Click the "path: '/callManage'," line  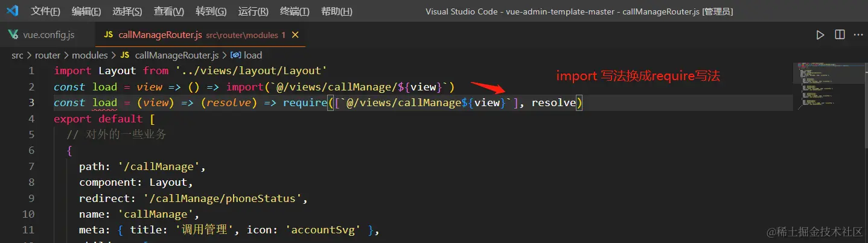coord(142,166)
